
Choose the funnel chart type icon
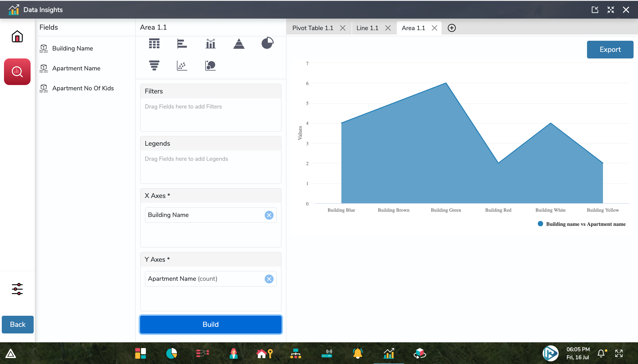tap(154, 66)
